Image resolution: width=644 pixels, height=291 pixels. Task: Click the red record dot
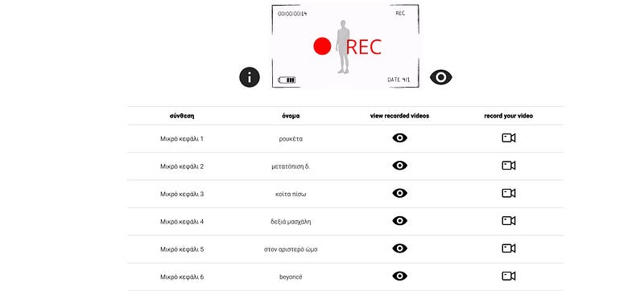coord(322,46)
